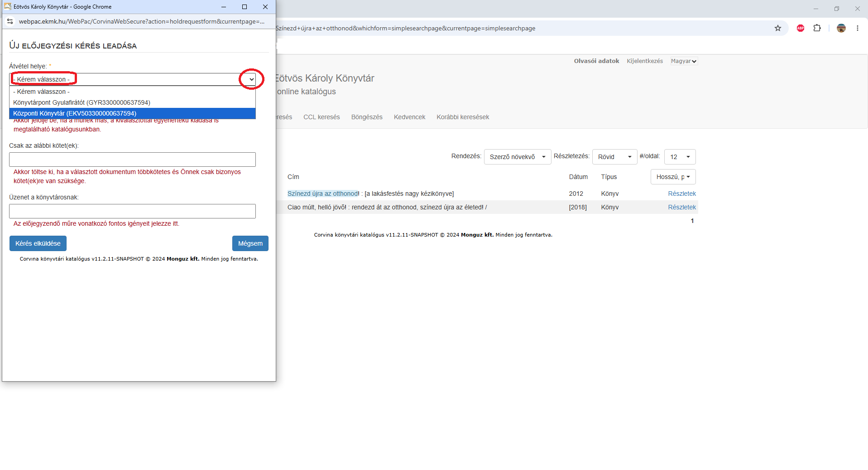Open Részletek for Ciao múlt, helló jövő
The height and width of the screenshot is (470, 868).
pyautogui.click(x=682, y=207)
